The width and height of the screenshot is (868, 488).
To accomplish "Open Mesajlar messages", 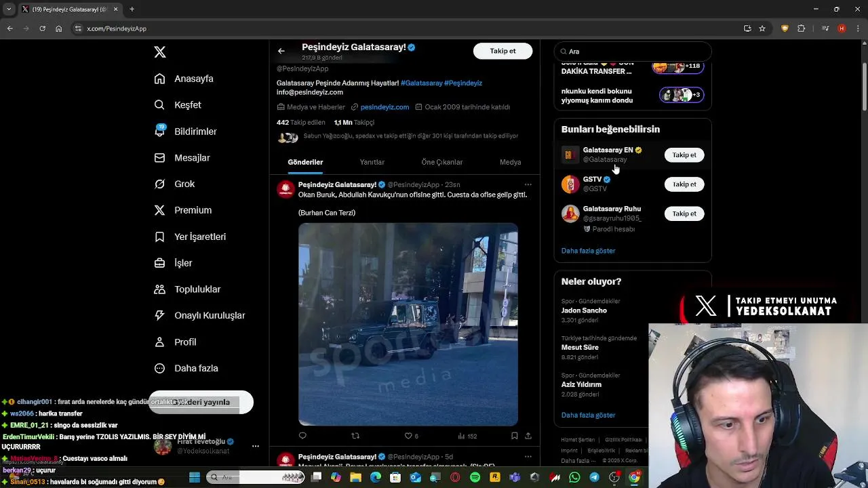I will [x=182, y=158].
